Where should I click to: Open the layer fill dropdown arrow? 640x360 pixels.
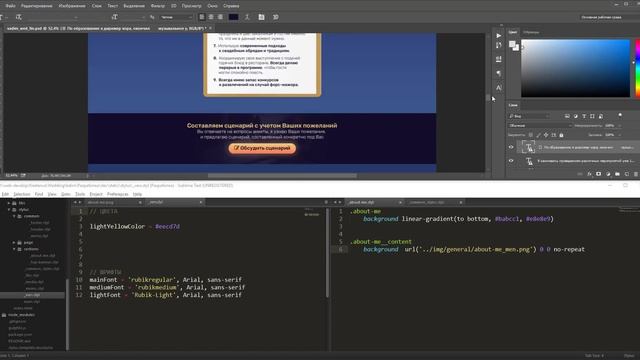pyautogui.click(x=619, y=135)
